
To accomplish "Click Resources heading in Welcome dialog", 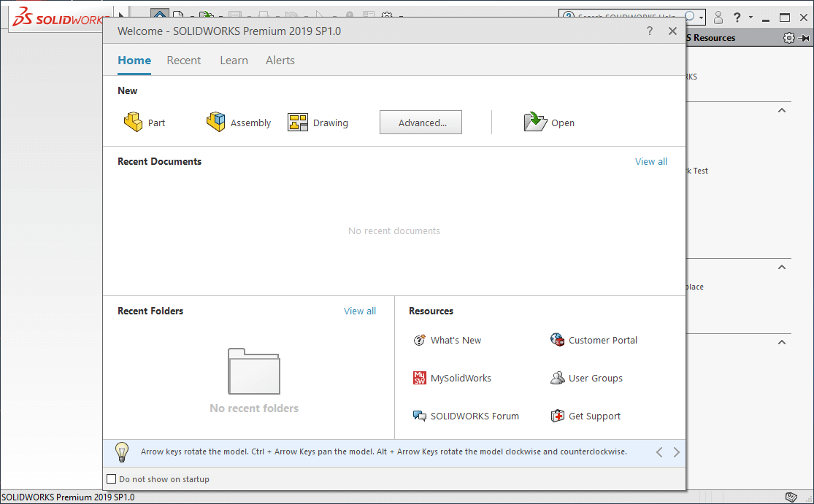I will 431,311.
